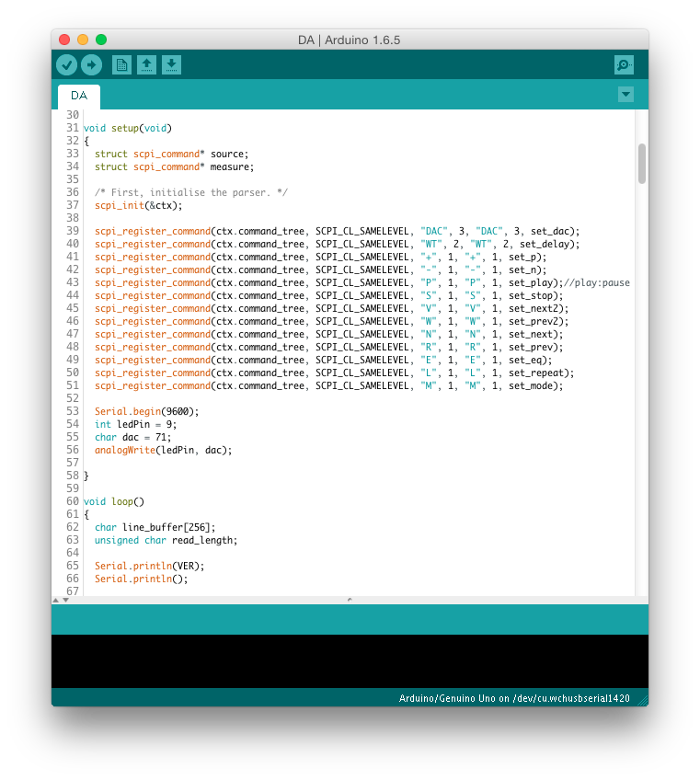The image size is (700, 780).
Task: Click 'int ledPin = 9;' line
Action: pyautogui.click(x=136, y=425)
